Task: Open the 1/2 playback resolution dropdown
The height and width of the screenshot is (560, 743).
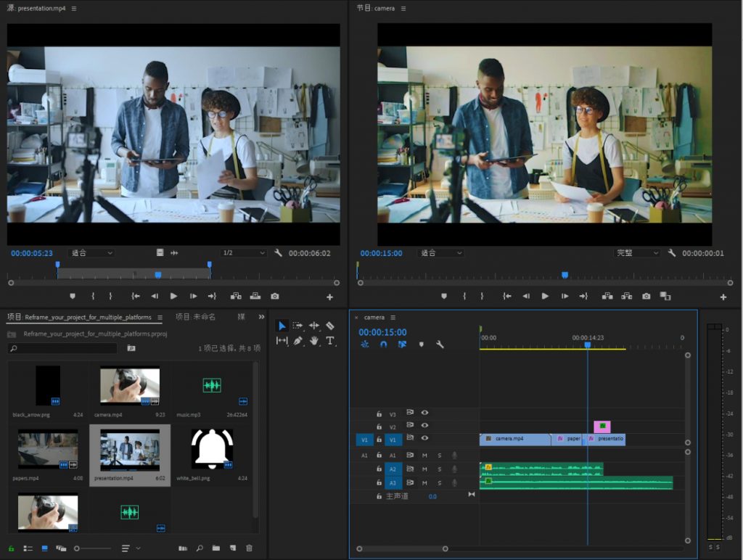Action: pos(243,253)
